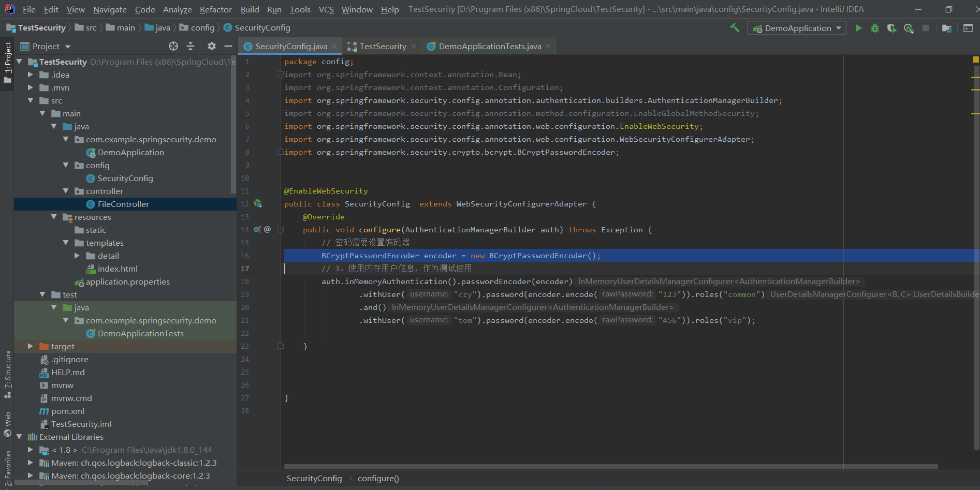Click the Search Everywhere toolbar icon
The image size is (980, 490).
click(968, 28)
